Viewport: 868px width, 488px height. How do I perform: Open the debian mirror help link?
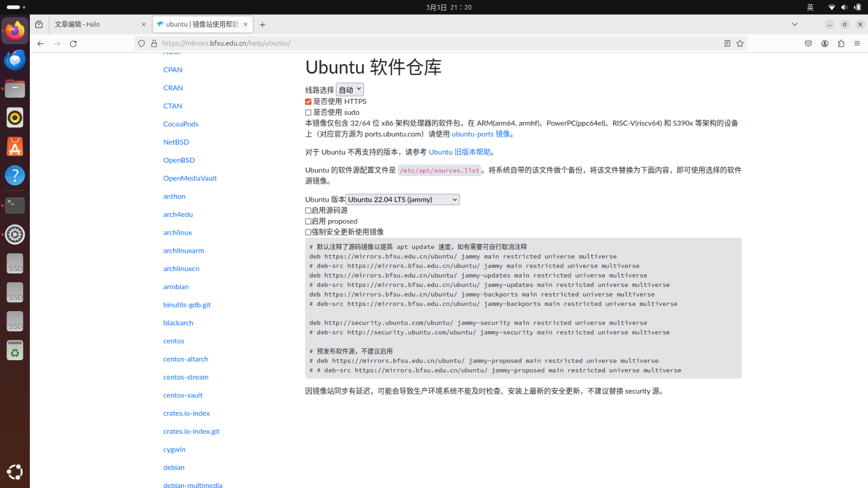tap(174, 467)
